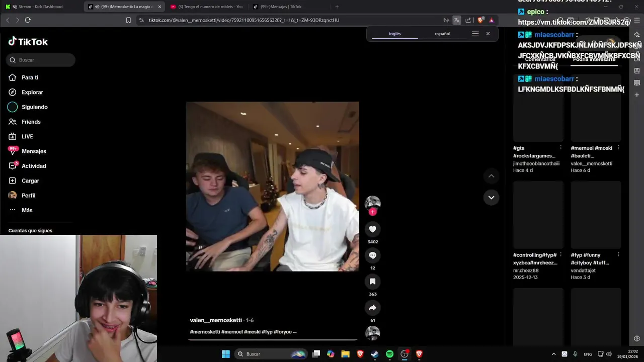The width and height of the screenshot is (644, 362).
Task: Open options for the #gta video card
Action: point(560,148)
